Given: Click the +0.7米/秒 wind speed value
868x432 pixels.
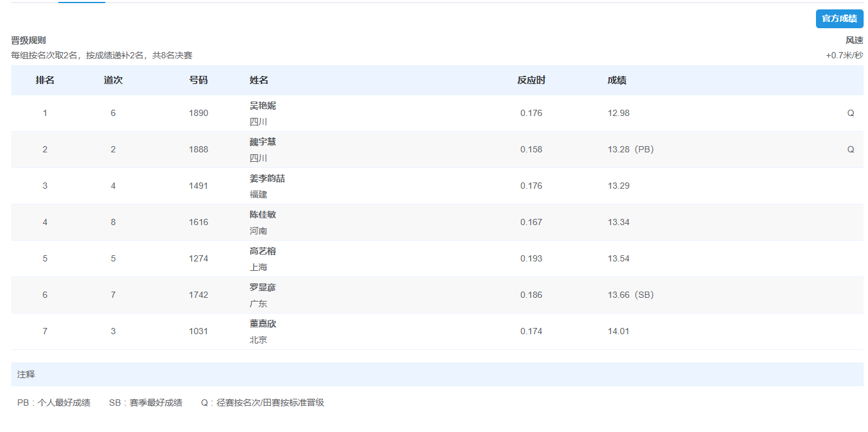Looking at the screenshot, I should 844,55.
